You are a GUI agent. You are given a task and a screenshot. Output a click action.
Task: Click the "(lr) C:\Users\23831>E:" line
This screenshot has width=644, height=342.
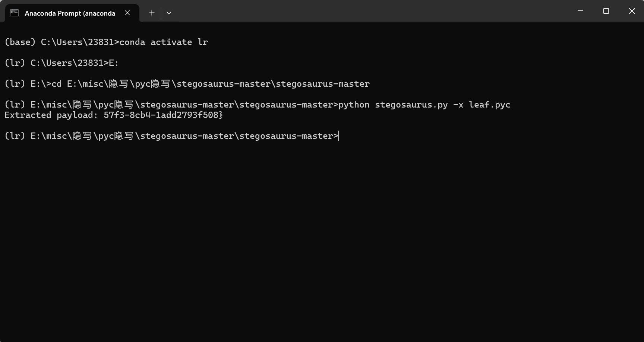coord(61,63)
